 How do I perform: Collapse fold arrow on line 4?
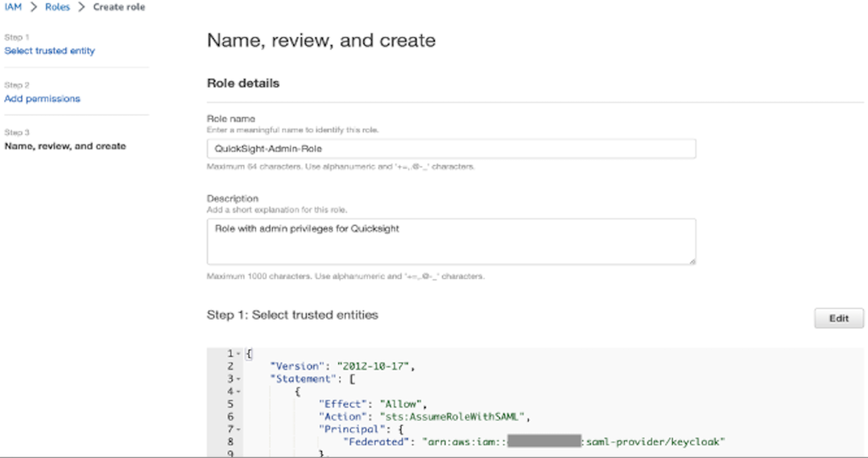(238, 392)
